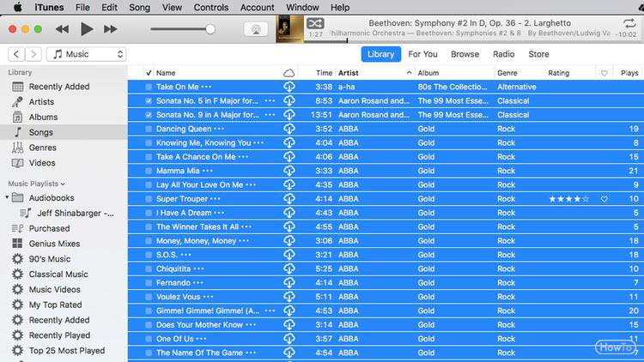Image resolution: width=644 pixels, height=362 pixels.
Task: Click the Fast-forward next track button
Action: point(110,29)
